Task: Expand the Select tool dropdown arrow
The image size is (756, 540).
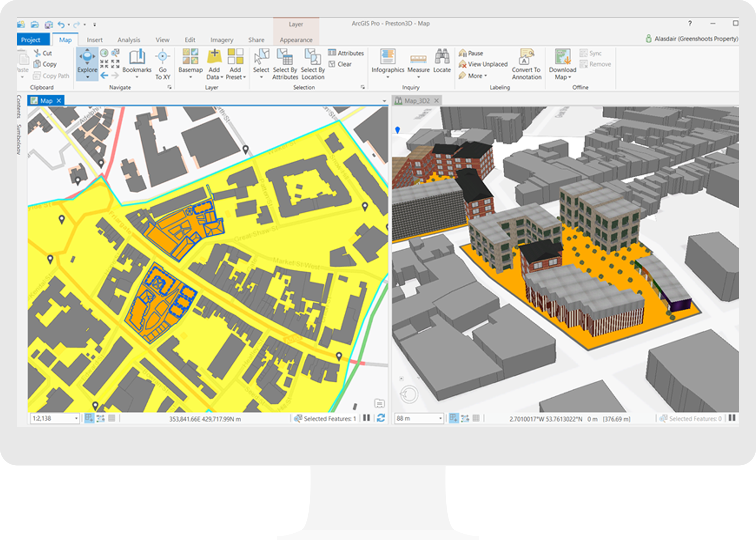Action: pos(261,77)
